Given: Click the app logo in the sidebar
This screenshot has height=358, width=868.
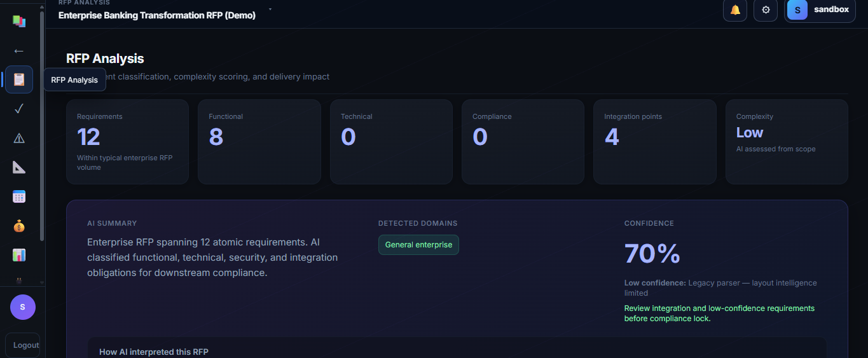Looking at the screenshot, I should tap(19, 21).
